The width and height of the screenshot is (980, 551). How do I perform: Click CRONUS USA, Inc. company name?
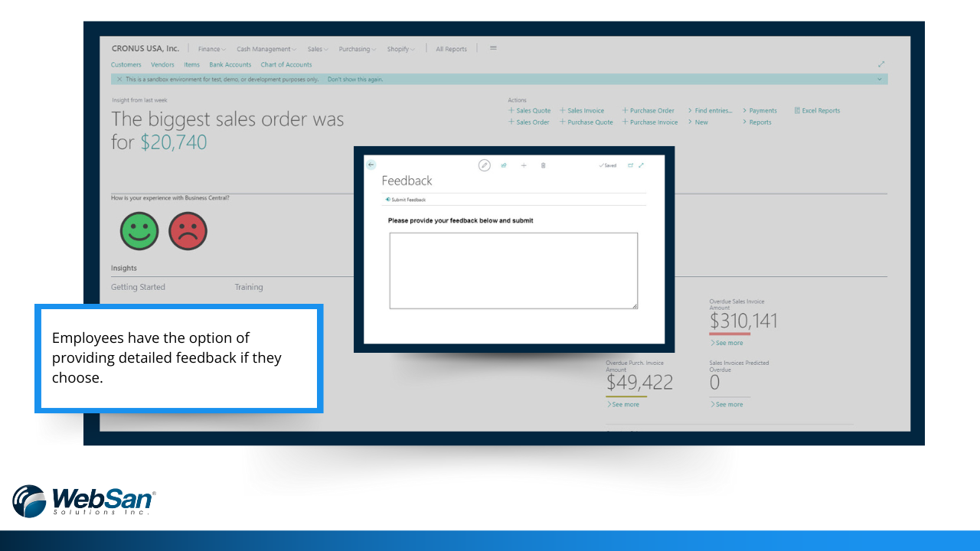[x=145, y=49]
